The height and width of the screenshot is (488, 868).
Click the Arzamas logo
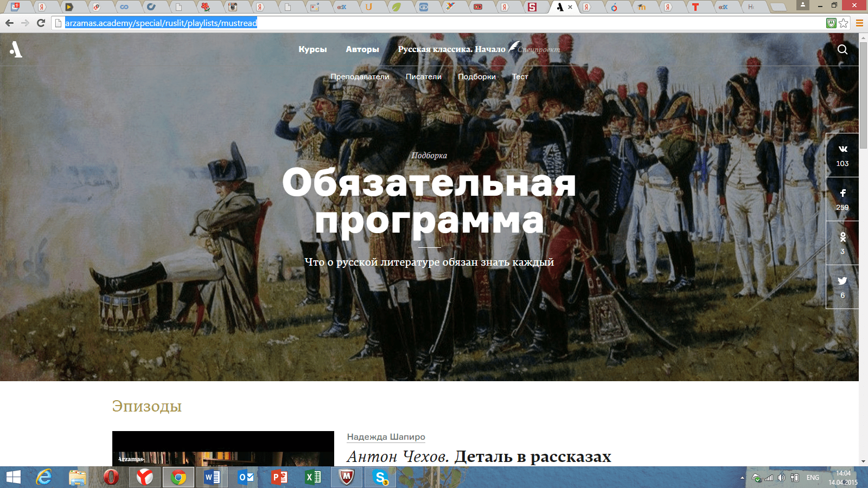pyautogui.click(x=16, y=49)
